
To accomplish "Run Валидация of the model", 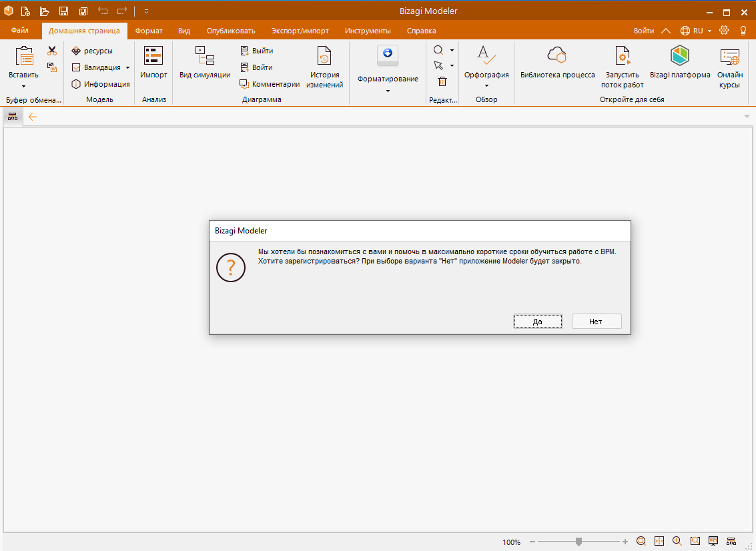I will 96,67.
